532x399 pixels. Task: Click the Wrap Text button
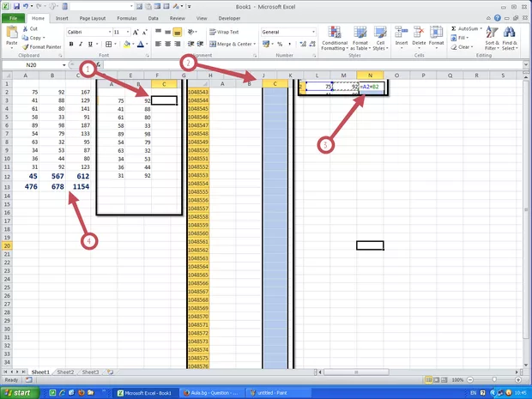(224, 32)
